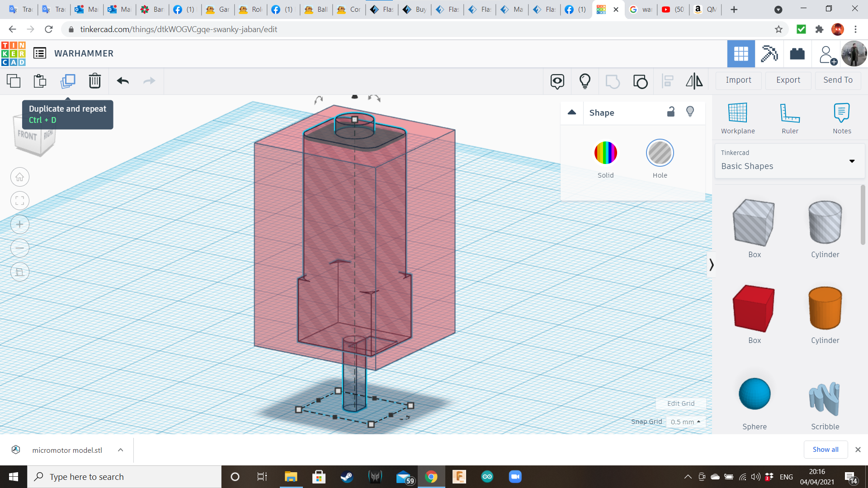Toggle shape visibility lightbulb in Shape panel

[690, 112]
